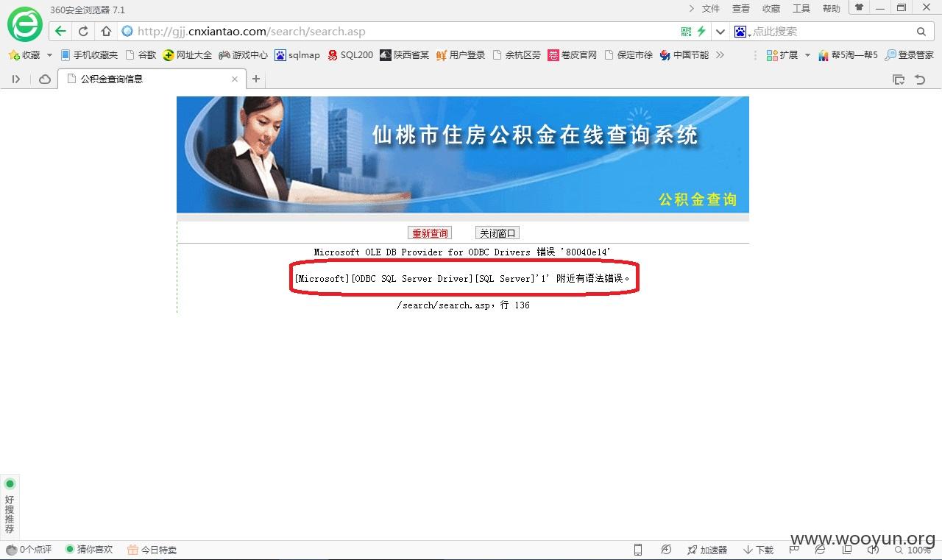The height and width of the screenshot is (560, 942).
Task: Click the 360 browser green logo
Action: tap(25, 24)
